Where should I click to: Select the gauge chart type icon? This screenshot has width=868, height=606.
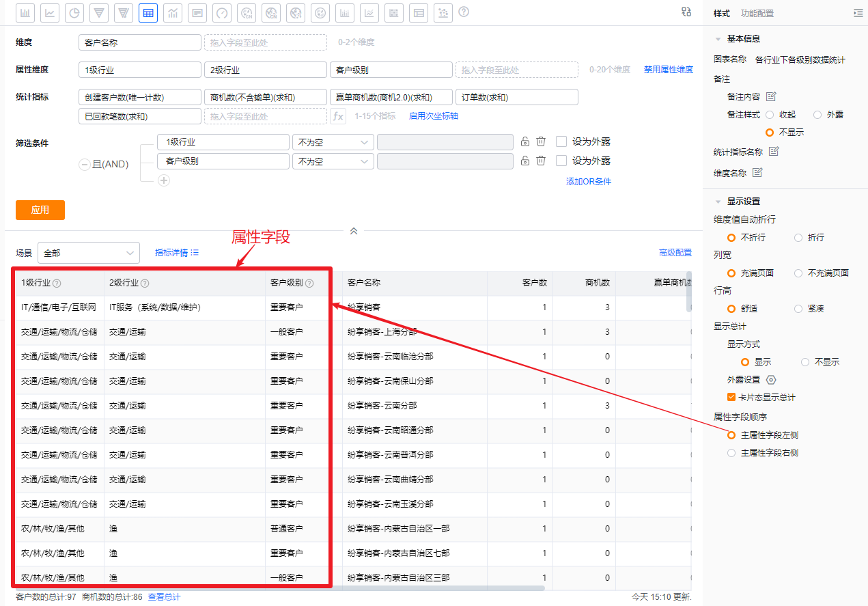tap(222, 12)
